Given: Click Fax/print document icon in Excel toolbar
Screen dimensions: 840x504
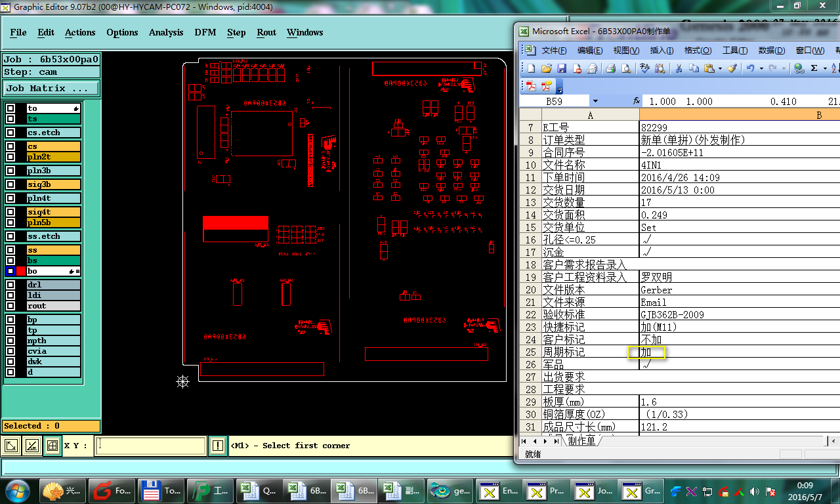Looking at the screenshot, I should coord(593,68).
